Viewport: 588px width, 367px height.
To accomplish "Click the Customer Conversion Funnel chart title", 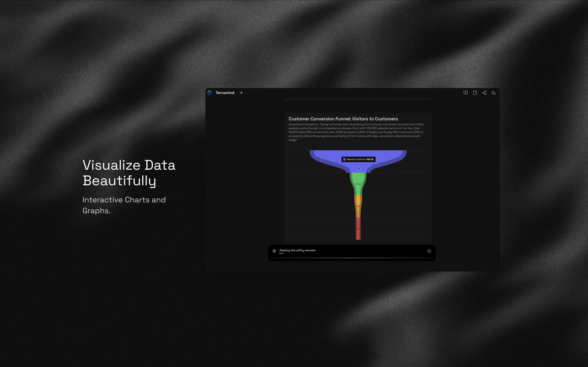I will pyautogui.click(x=343, y=119).
